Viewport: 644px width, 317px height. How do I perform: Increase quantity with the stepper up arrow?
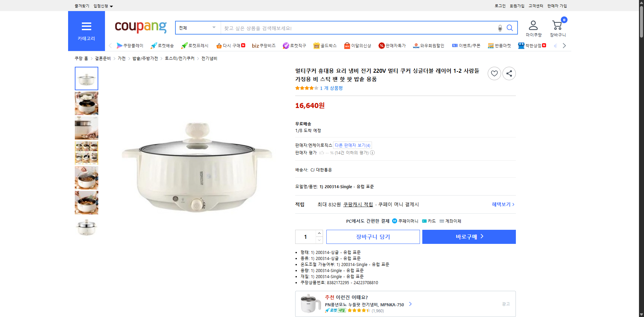coord(319,233)
